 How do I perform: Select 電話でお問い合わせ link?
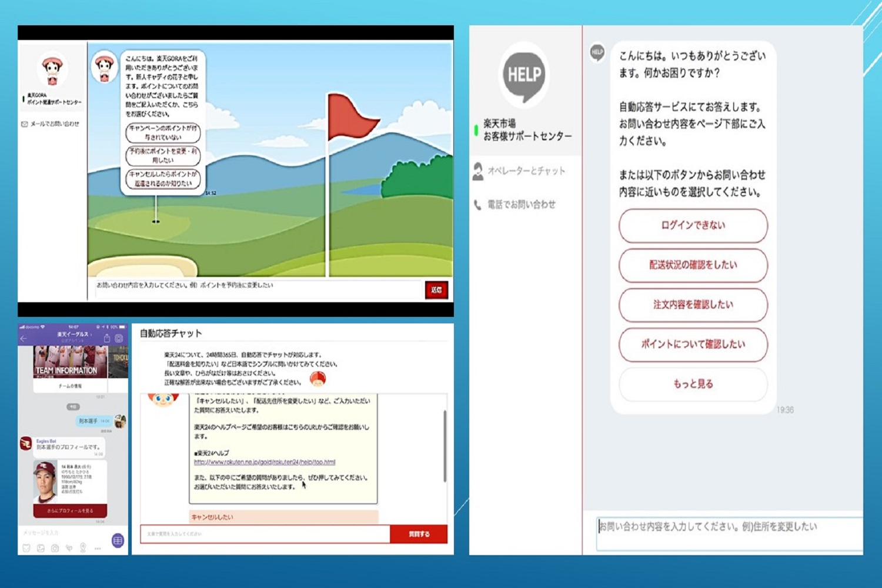click(x=522, y=205)
